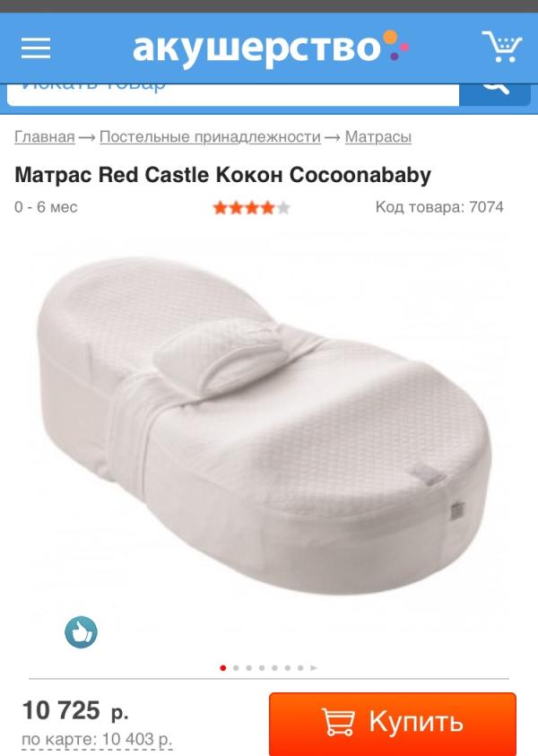Open Матрасы breadcrumb category
The width and height of the screenshot is (538, 756).
click(378, 137)
